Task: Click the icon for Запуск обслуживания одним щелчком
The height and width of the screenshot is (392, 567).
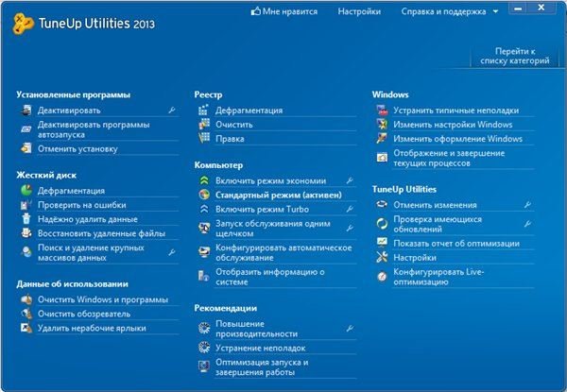Action: (x=204, y=228)
